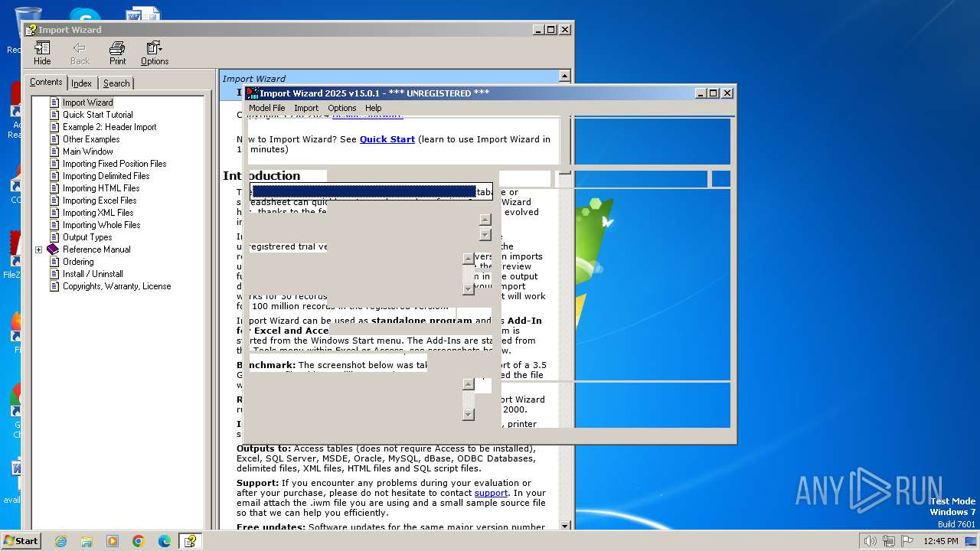Image resolution: width=980 pixels, height=551 pixels.
Task: Open Example 2: Header Import topic
Action: [109, 127]
